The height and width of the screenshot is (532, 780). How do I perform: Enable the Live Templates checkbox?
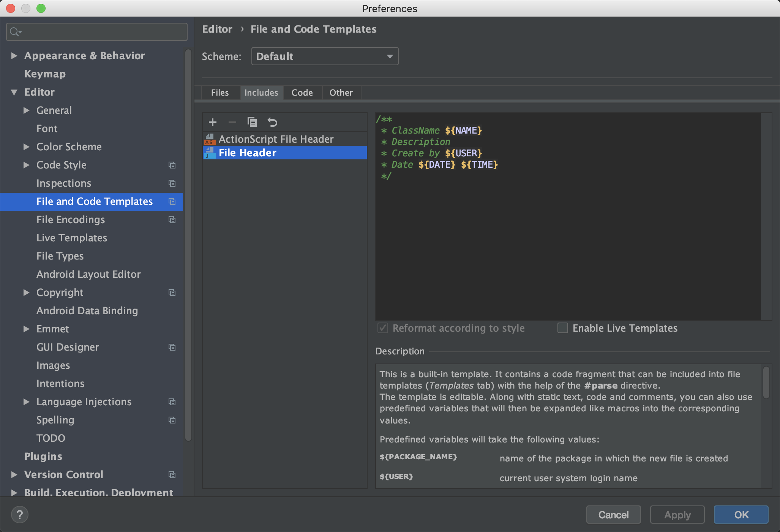pos(562,328)
